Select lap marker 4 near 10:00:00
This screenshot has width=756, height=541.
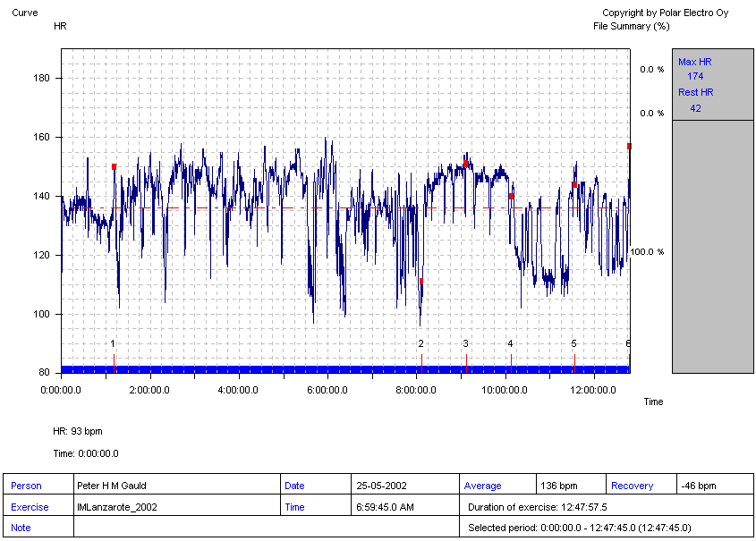tap(511, 344)
